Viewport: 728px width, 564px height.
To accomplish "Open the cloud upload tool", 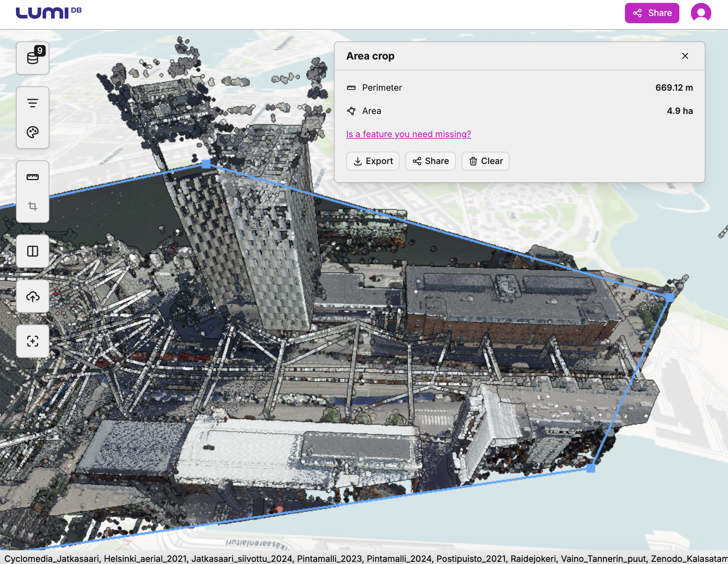I will (33, 297).
